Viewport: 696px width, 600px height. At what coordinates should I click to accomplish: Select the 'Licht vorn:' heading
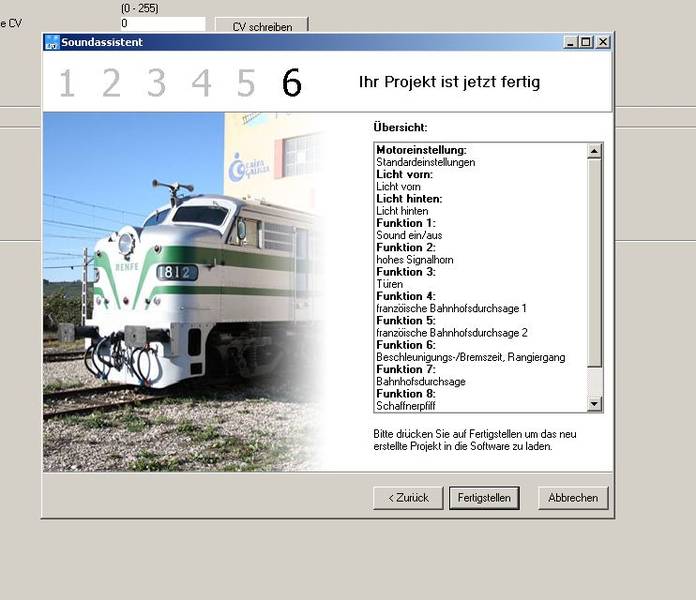(404, 174)
